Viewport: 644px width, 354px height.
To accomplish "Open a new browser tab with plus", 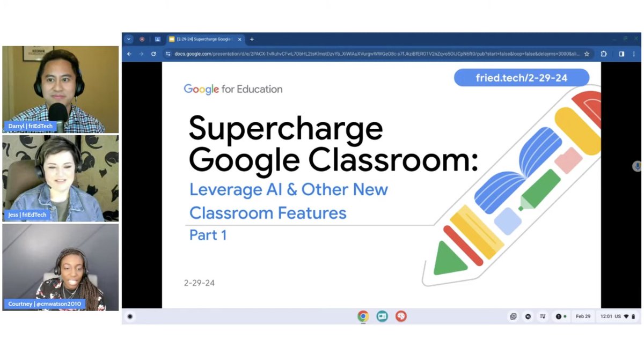I will [x=252, y=39].
